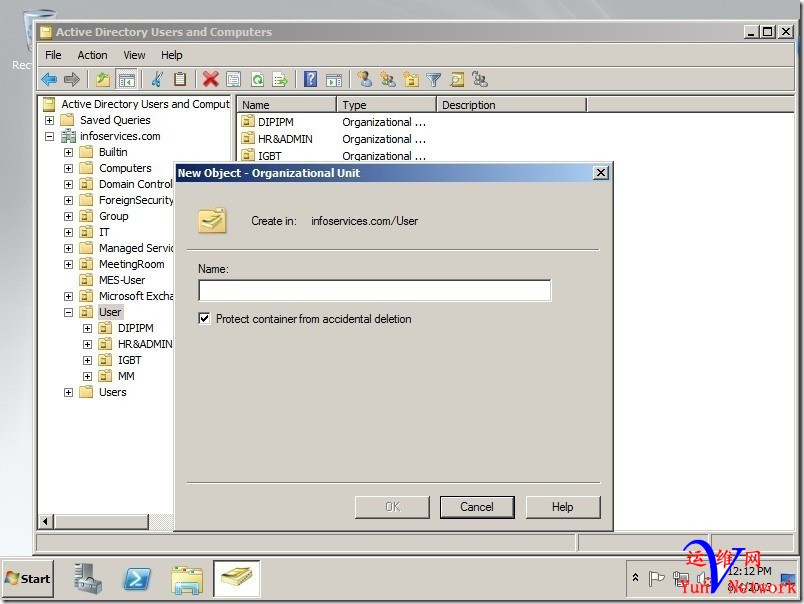Click the Description column header
Screen dimensions: 804x604
[x=512, y=105]
